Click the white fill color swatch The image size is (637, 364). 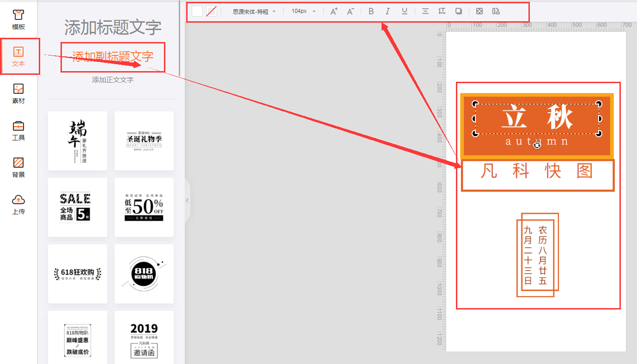pos(198,11)
